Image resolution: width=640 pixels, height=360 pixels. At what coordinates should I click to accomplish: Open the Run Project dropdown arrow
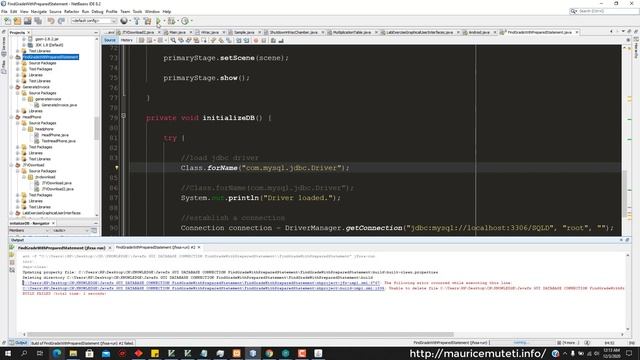[x=164, y=21]
